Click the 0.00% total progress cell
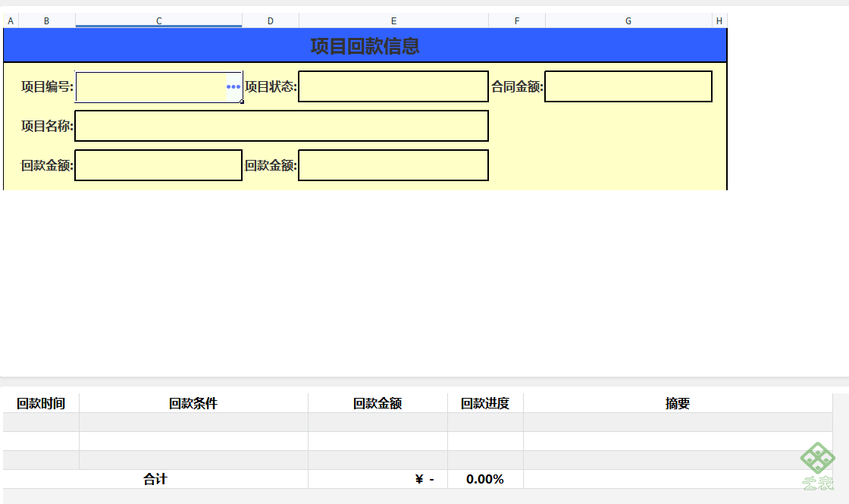The height and width of the screenshot is (504, 849). pyautogui.click(x=485, y=479)
